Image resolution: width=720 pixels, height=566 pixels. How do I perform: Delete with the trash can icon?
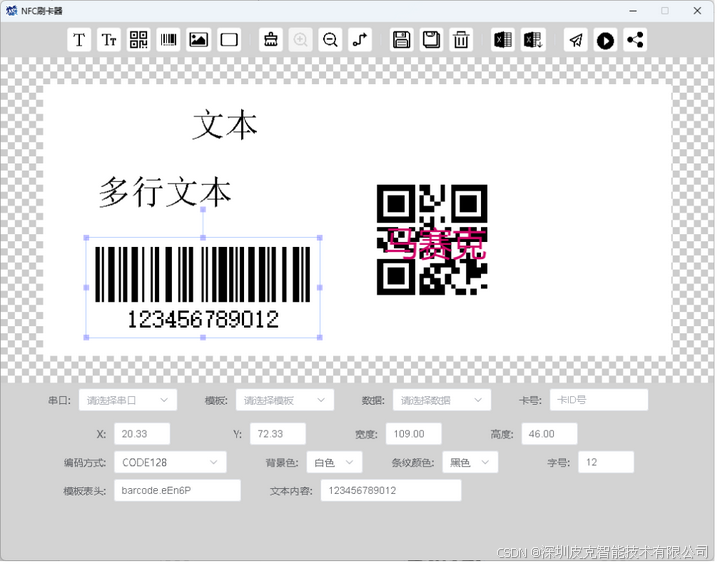(x=461, y=40)
